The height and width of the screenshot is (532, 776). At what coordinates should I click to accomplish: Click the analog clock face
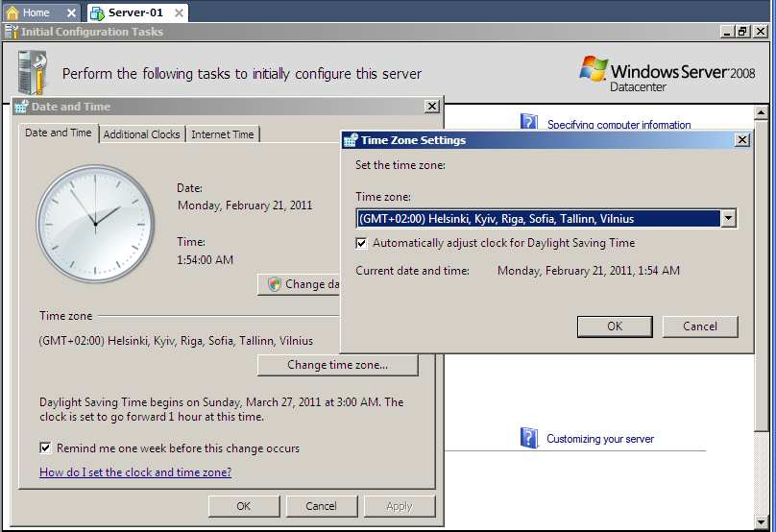tap(95, 224)
